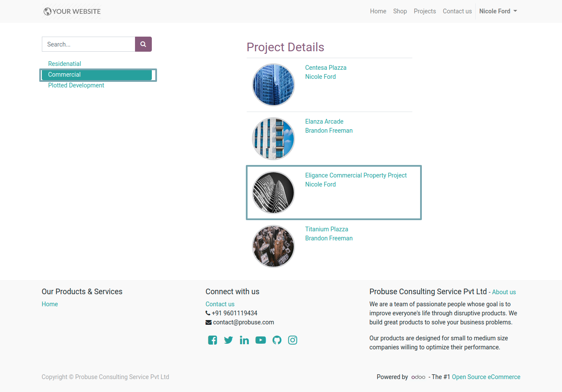Open the Projects menu item
This screenshot has height=392, width=562.
point(425,11)
